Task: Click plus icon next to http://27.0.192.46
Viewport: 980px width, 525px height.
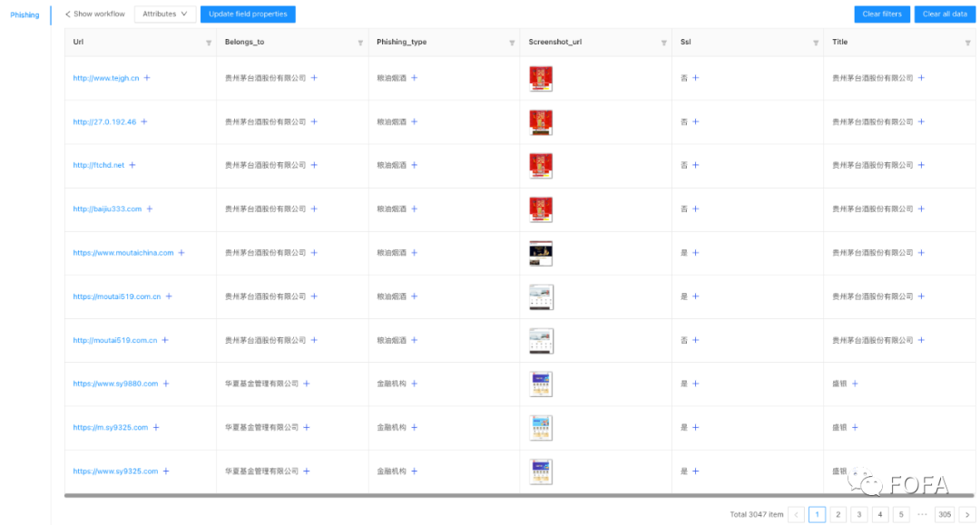Action: pyautogui.click(x=143, y=122)
